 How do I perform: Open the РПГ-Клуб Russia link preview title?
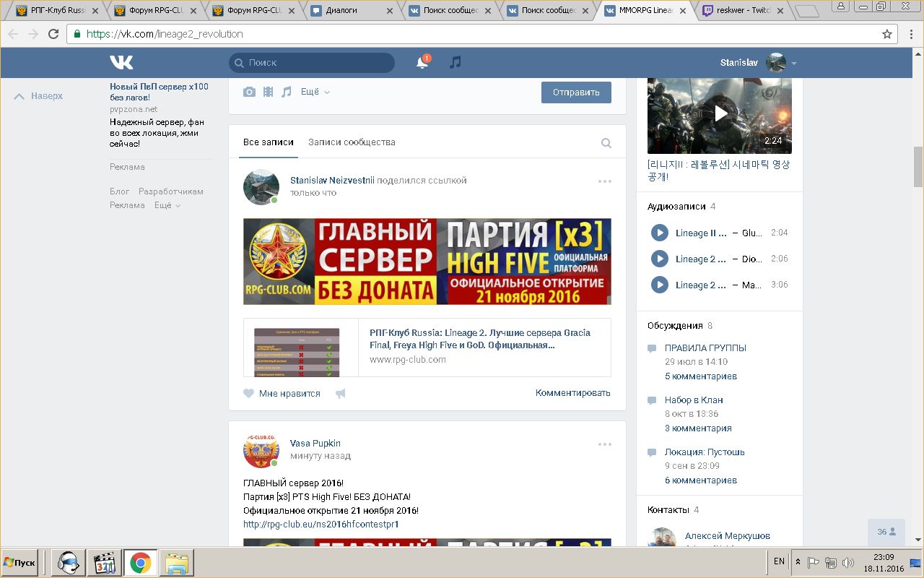(x=480, y=339)
